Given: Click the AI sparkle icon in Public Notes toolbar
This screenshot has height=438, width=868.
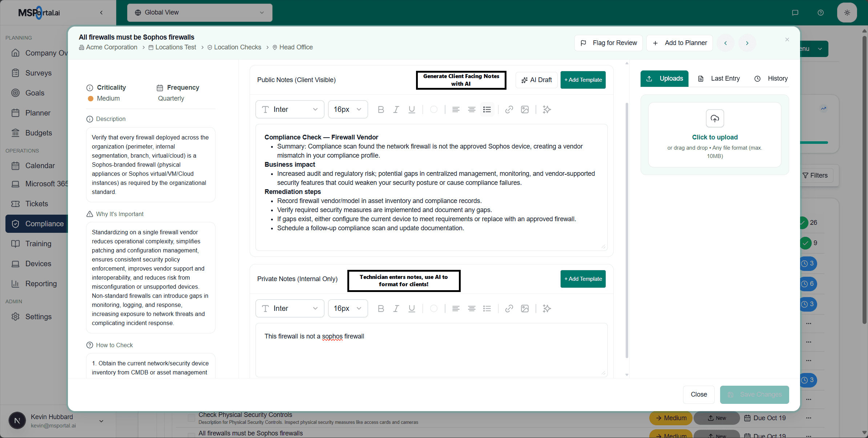Looking at the screenshot, I should pos(547,109).
